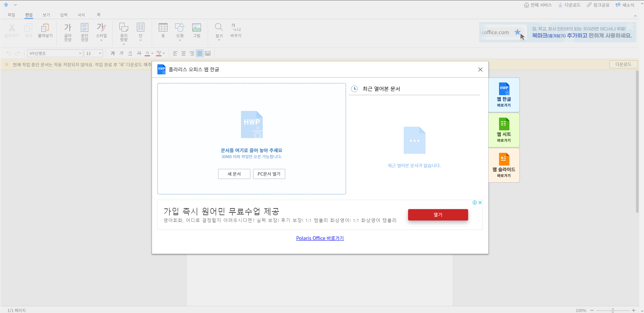Click 새소식 news link

[625, 5]
